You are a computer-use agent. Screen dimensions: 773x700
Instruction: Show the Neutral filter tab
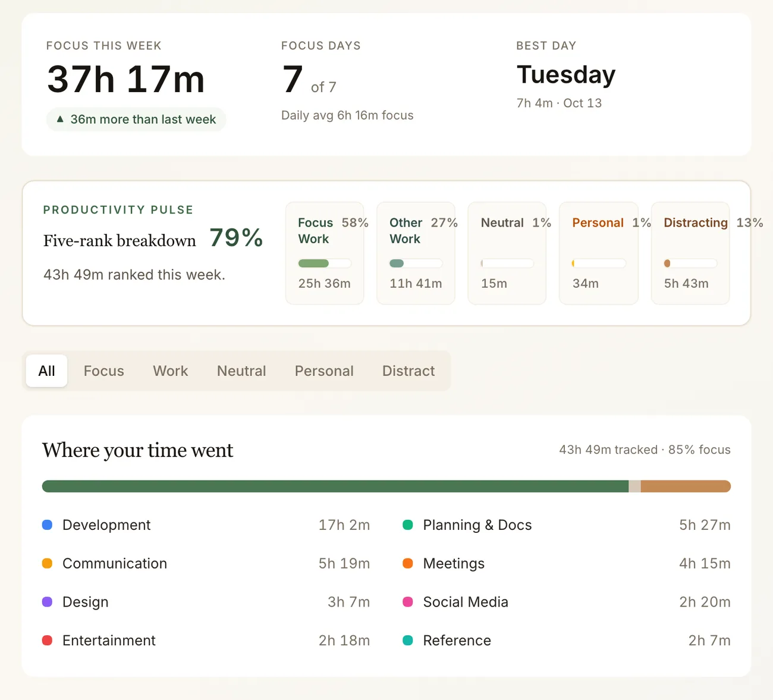[x=241, y=371]
